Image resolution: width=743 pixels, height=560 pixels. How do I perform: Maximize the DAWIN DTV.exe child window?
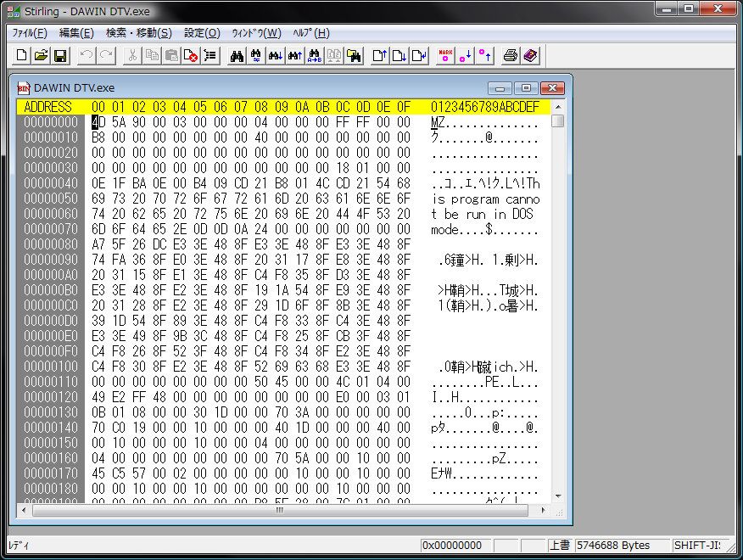(x=526, y=88)
